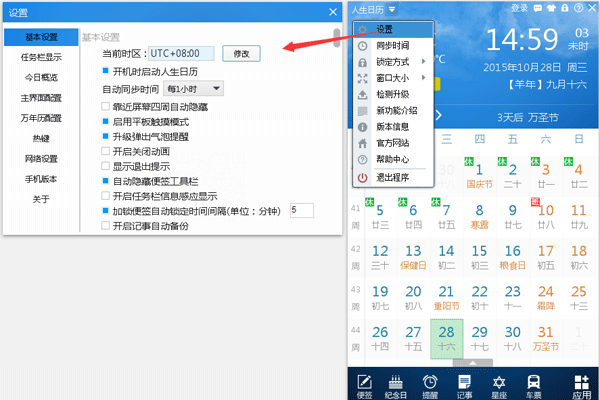Select 任务栏显示 settings tab
The height and width of the screenshot is (400, 600).
[41, 57]
